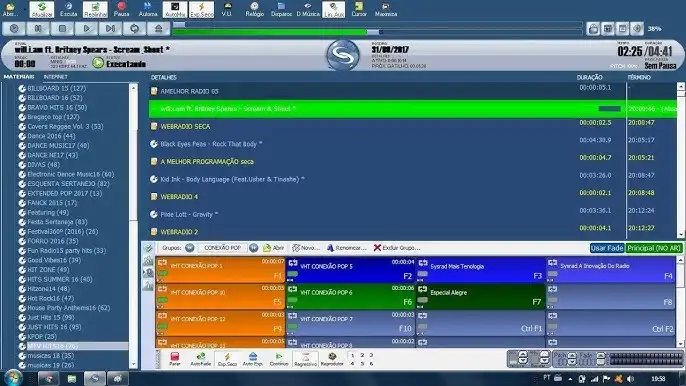Switch to the MATERIAIS tab
Screen dimensions: 686x386
point(19,77)
